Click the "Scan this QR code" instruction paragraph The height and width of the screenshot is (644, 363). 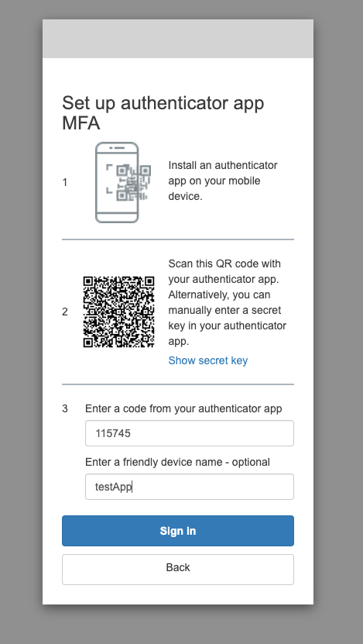point(228,302)
